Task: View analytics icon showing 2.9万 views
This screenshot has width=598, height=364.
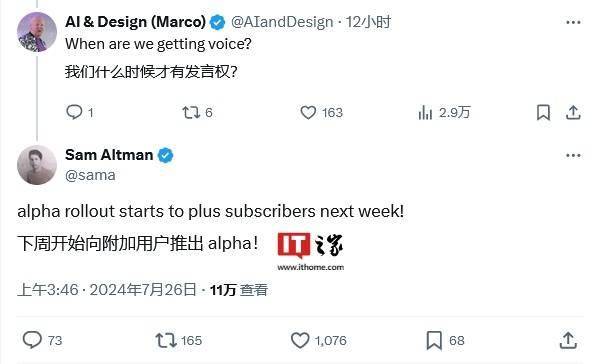Action: point(425,113)
